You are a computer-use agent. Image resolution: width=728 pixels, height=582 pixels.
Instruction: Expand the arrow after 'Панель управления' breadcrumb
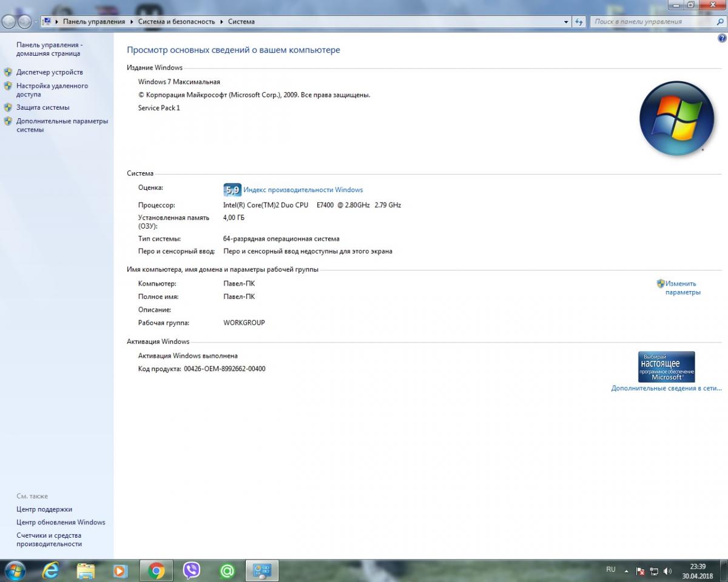click(x=132, y=22)
